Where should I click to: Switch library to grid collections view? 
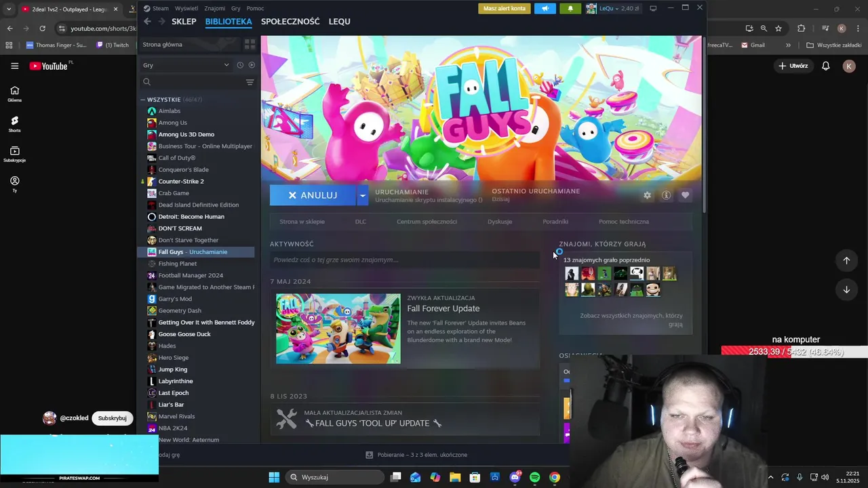coord(250,44)
